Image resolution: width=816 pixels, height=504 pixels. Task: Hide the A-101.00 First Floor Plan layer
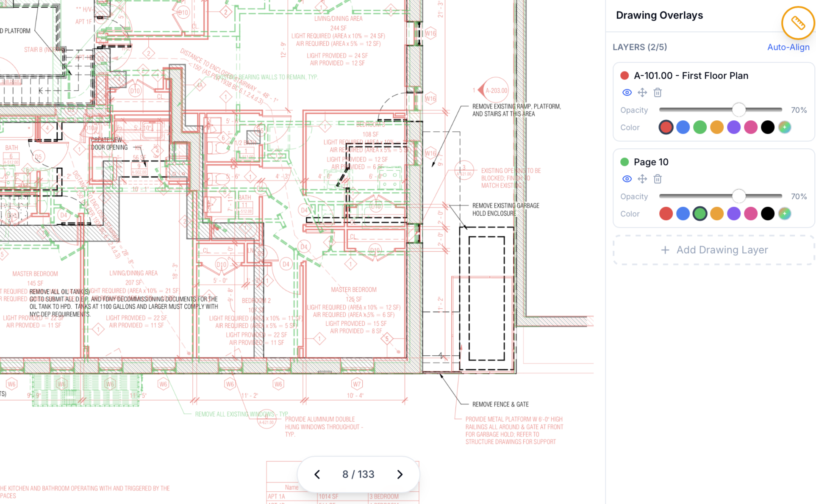(x=627, y=92)
